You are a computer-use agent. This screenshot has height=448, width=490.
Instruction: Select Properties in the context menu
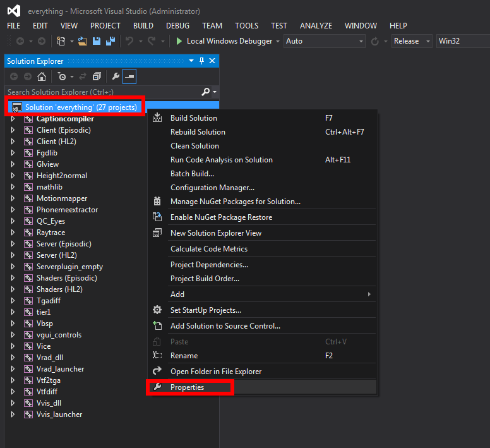263,387
